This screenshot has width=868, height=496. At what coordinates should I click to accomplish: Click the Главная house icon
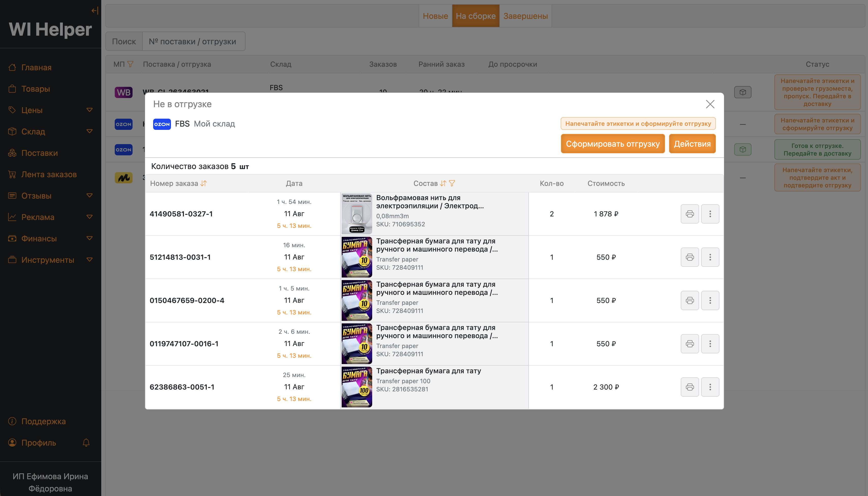coord(12,67)
